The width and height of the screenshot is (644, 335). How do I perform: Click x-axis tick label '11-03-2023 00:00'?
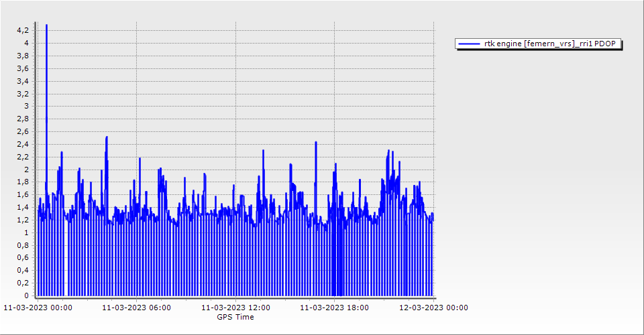(x=38, y=308)
